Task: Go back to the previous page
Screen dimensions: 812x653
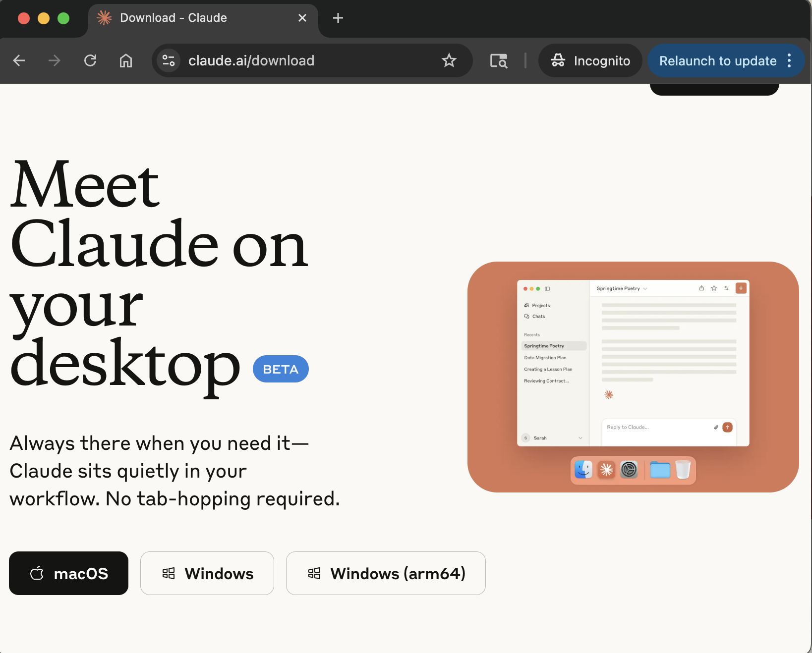Action: [19, 60]
